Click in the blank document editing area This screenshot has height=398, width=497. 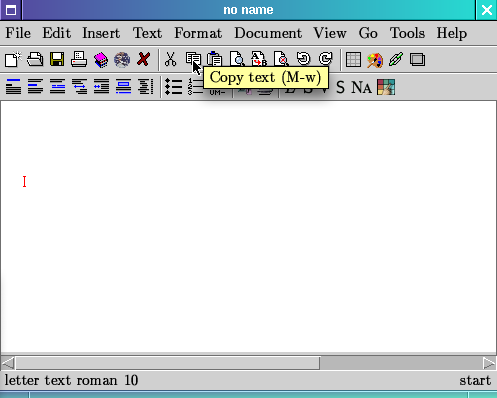[x=248, y=227]
